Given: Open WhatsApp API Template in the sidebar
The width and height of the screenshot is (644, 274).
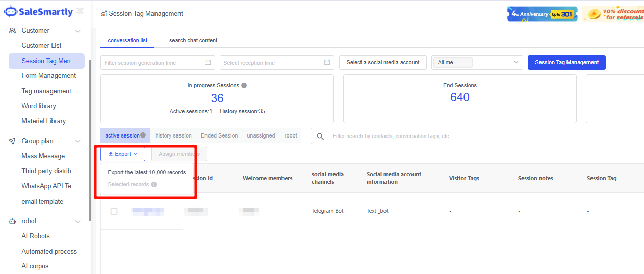Looking at the screenshot, I should pos(49,186).
